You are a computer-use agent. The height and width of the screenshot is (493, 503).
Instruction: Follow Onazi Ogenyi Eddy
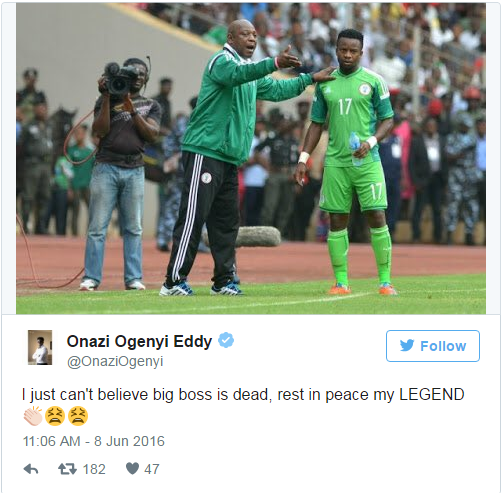tap(433, 346)
